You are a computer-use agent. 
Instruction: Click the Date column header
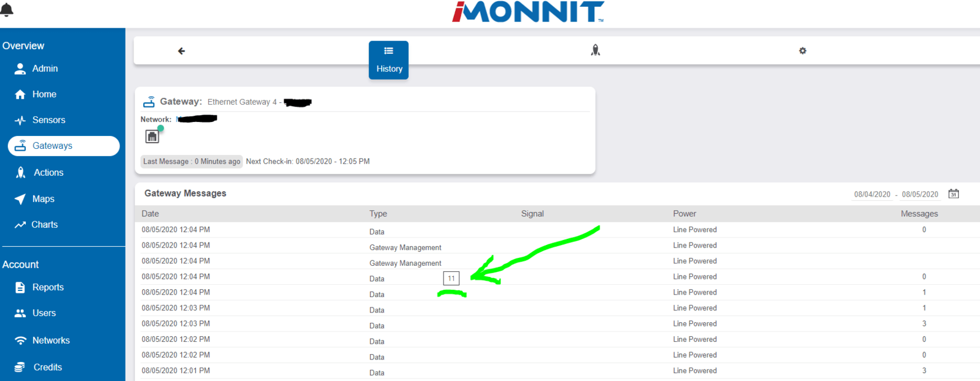(x=150, y=214)
